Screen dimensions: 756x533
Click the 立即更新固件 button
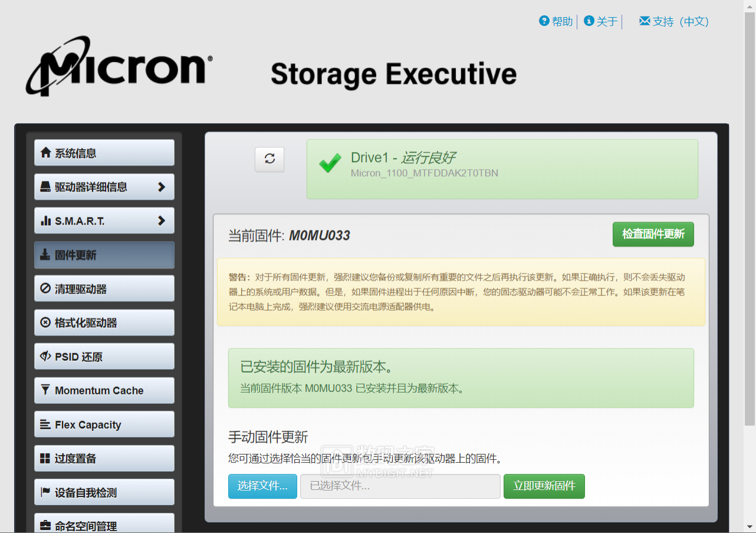click(x=544, y=486)
